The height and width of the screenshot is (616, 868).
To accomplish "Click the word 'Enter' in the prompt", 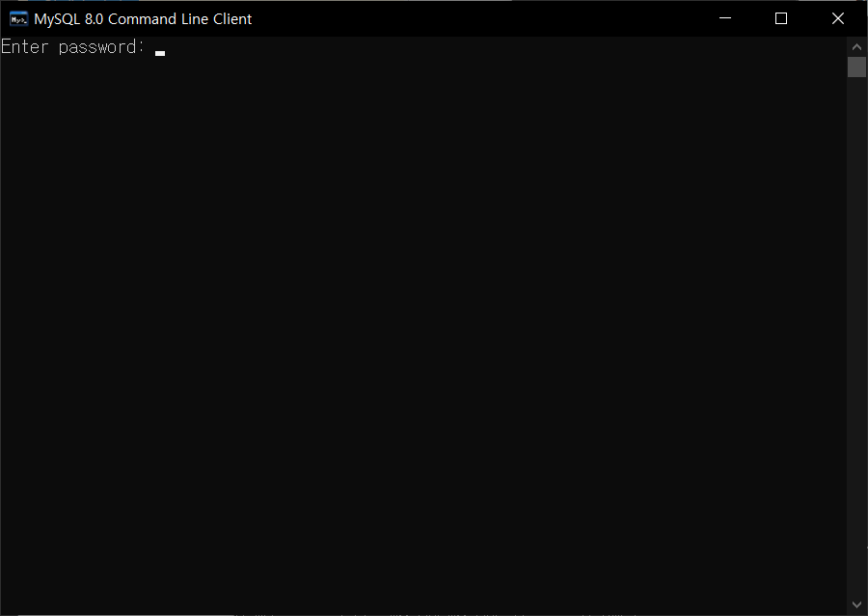I will tap(24, 47).
